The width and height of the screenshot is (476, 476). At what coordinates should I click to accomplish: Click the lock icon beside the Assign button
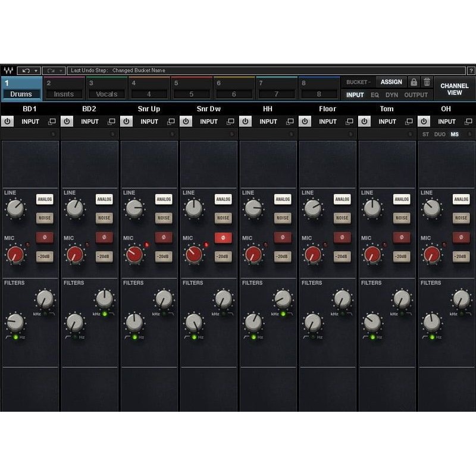[414, 82]
